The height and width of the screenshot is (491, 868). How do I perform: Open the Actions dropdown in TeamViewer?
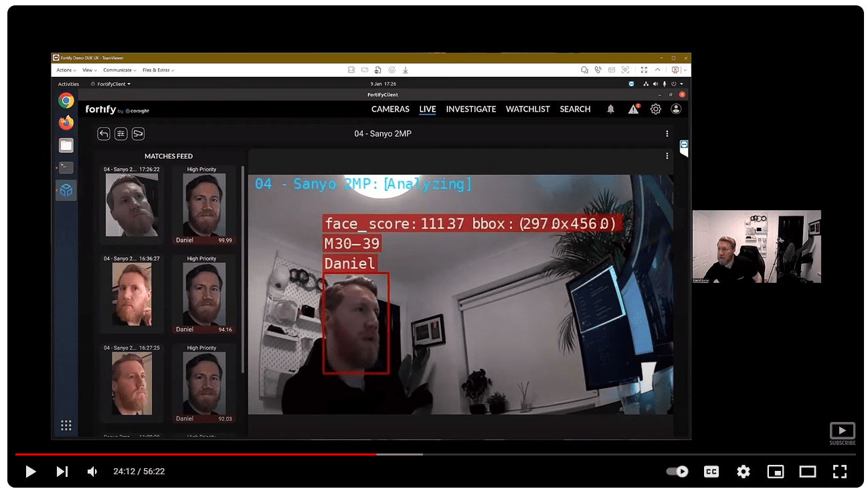(x=66, y=70)
